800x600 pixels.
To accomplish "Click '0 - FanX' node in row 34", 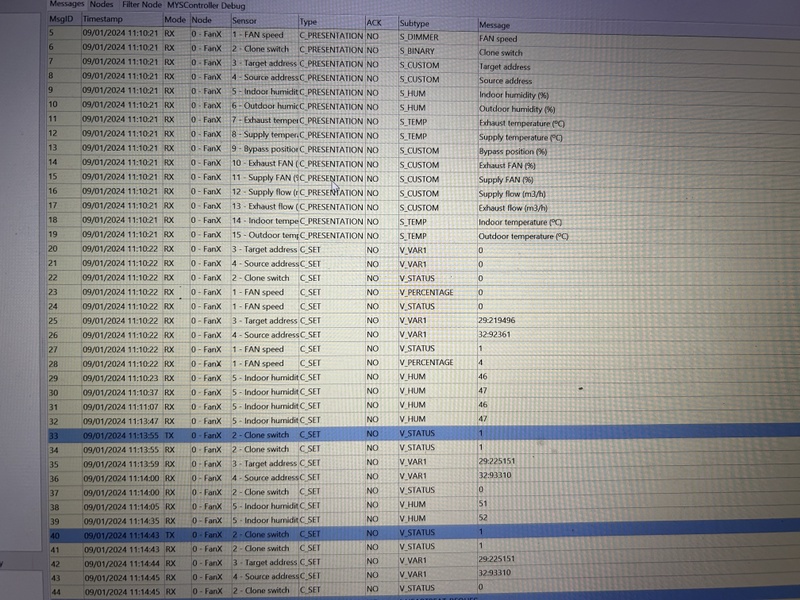I will coord(207,449).
